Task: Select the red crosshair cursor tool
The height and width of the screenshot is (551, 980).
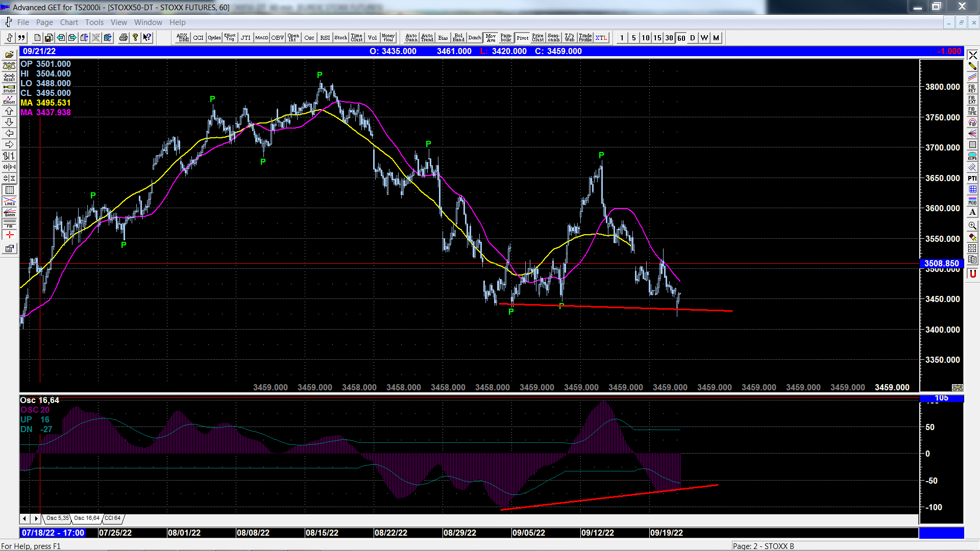Action: coord(9,235)
